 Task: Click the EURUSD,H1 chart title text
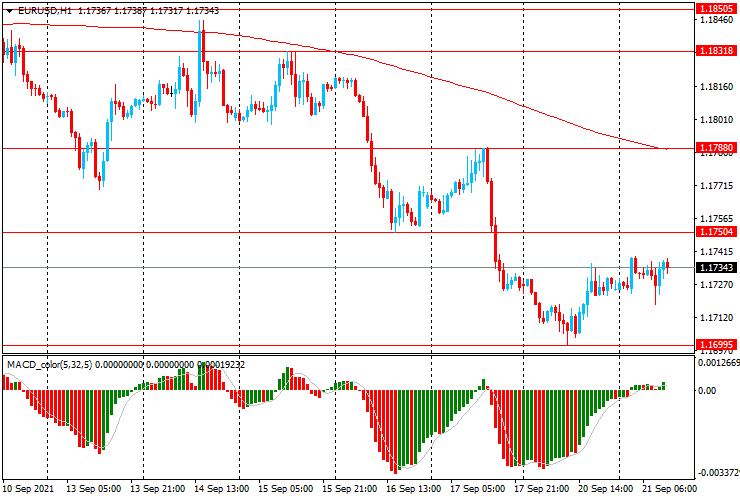coord(45,10)
